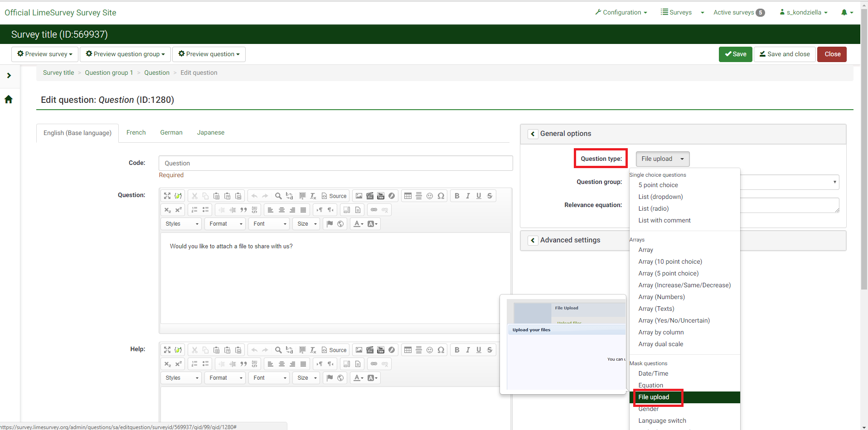This screenshot has height=430, width=868.
Task: Insert a smiley in the Question editor
Action: (x=430, y=196)
